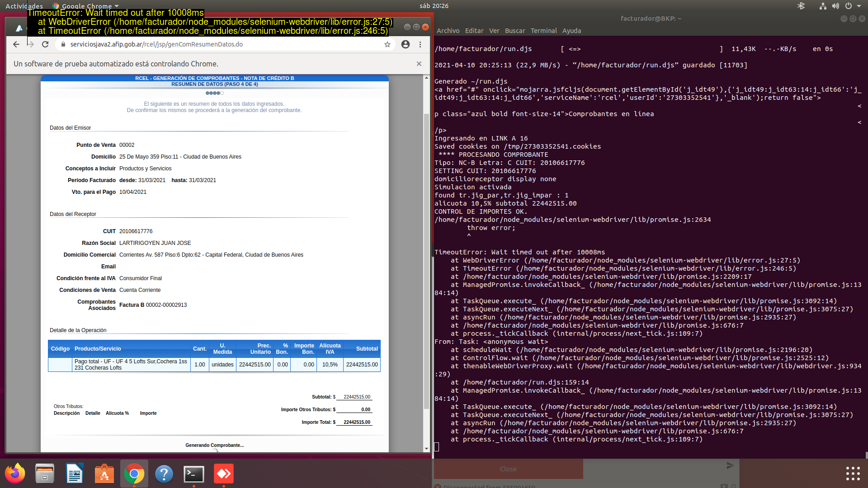Click the lock icon in address bar
Image resolution: width=868 pixels, height=488 pixels.
[x=63, y=44]
